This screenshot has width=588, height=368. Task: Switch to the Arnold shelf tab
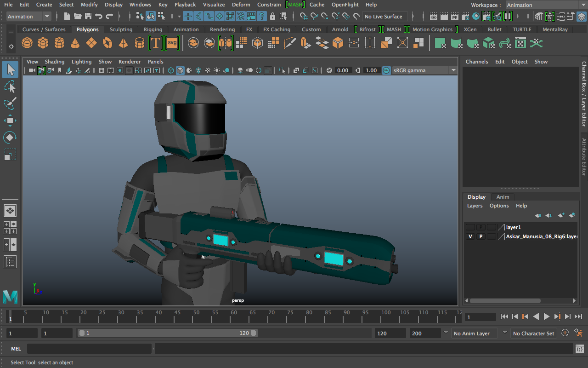tap(340, 29)
